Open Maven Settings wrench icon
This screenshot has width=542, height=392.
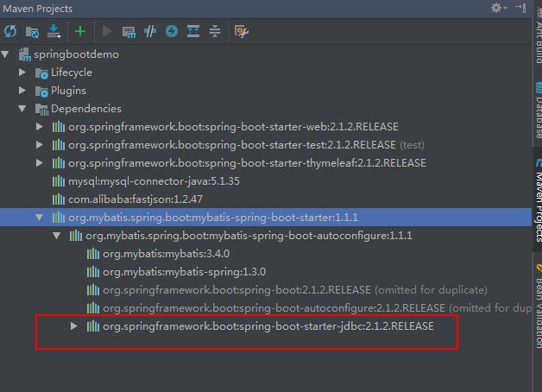point(242,31)
